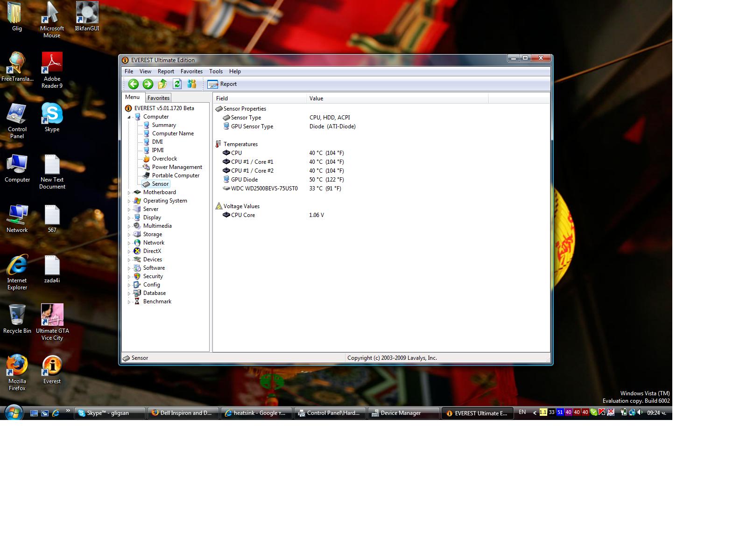Select the Skype desktop icon
Image resolution: width=747 pixels, height=560 pixels.
pyautogui.click(x=52, y=117)
